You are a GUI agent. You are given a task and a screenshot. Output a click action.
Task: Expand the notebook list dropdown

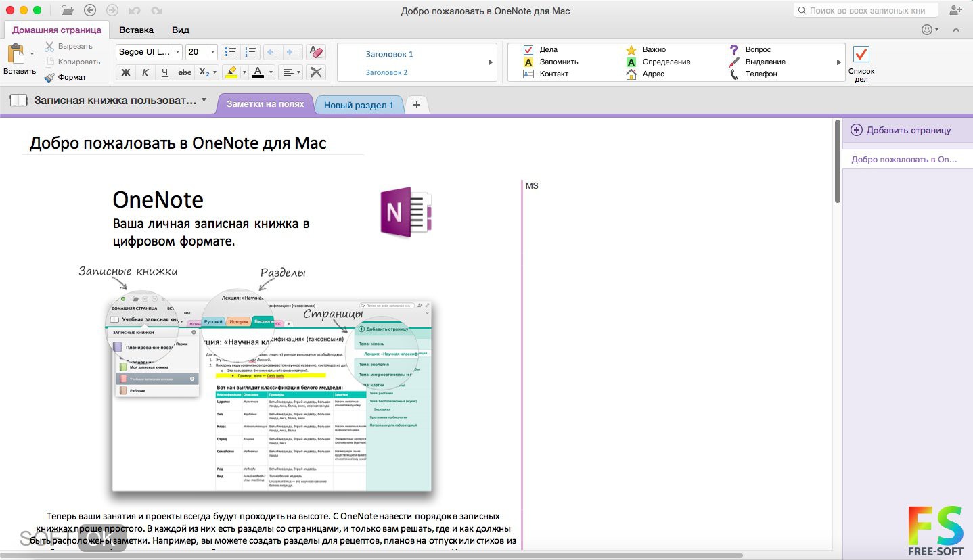204,100
